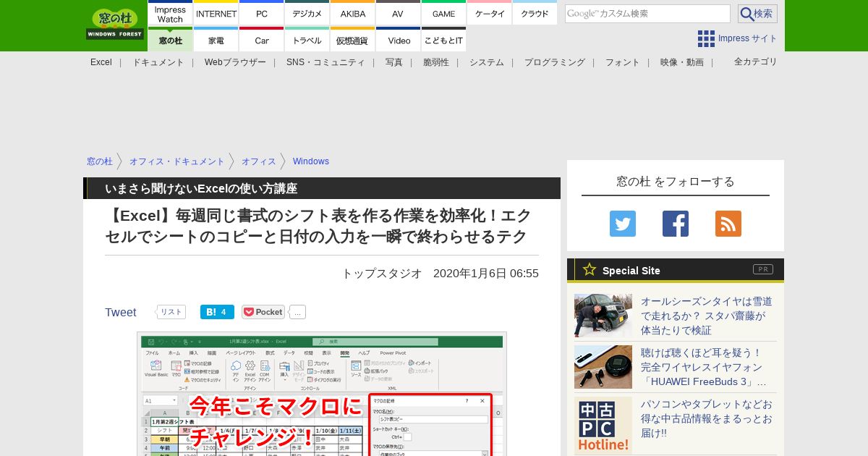Subscribe via the RSS feed icon

click(x=728, y=224)
